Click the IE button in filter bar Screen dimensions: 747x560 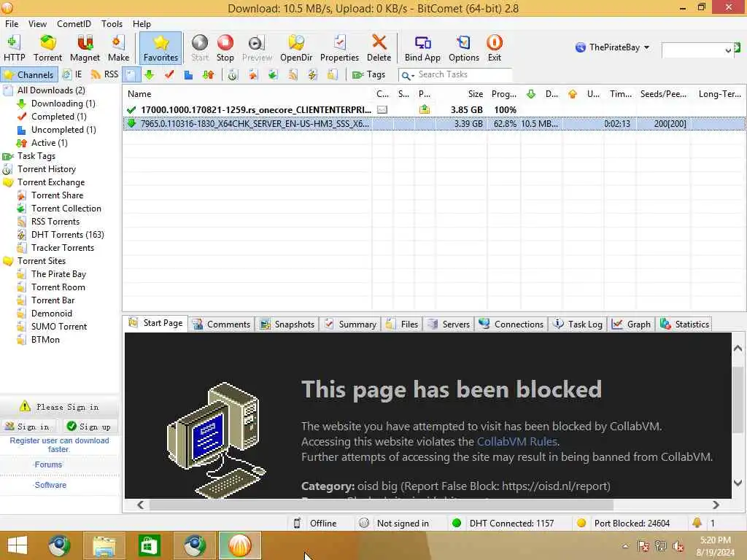(72, 75)
